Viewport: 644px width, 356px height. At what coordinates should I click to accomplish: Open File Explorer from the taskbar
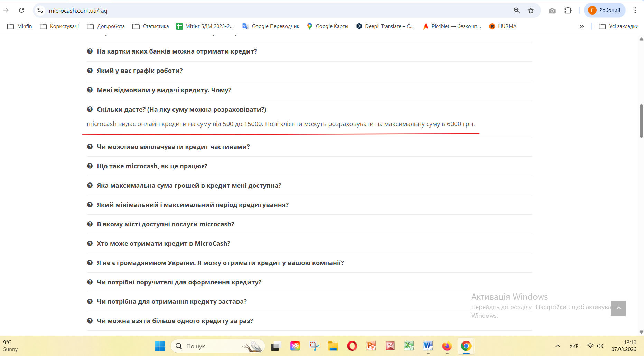coord(333,346)
